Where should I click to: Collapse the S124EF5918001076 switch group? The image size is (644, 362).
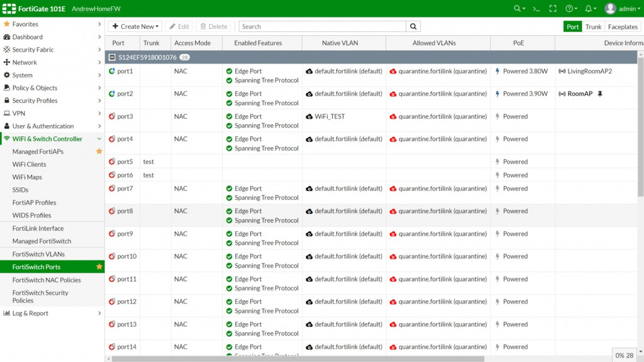pyautogui.click(x=112, y=57)
